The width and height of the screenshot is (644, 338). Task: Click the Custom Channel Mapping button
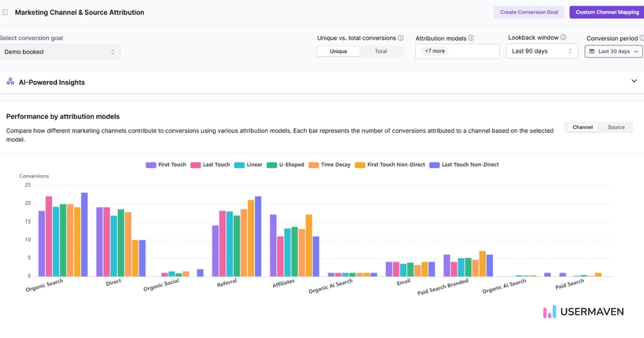click(607, 12)
